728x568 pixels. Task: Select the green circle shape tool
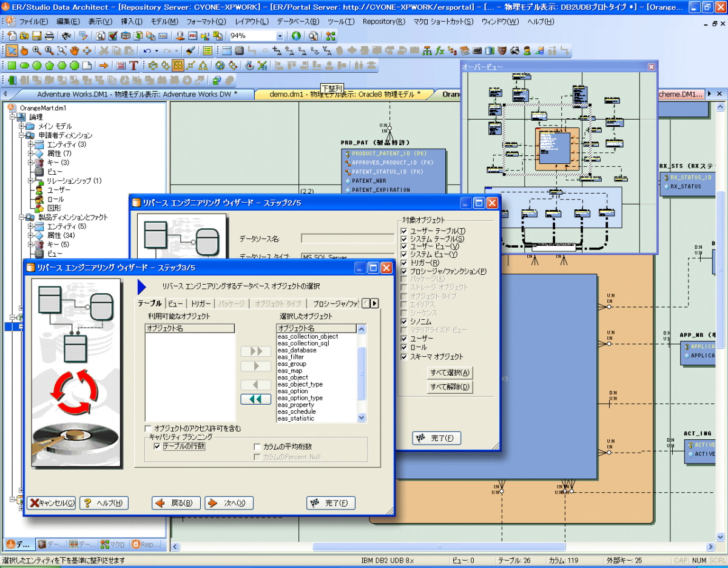pyautogui.click(x=37, y=66)
